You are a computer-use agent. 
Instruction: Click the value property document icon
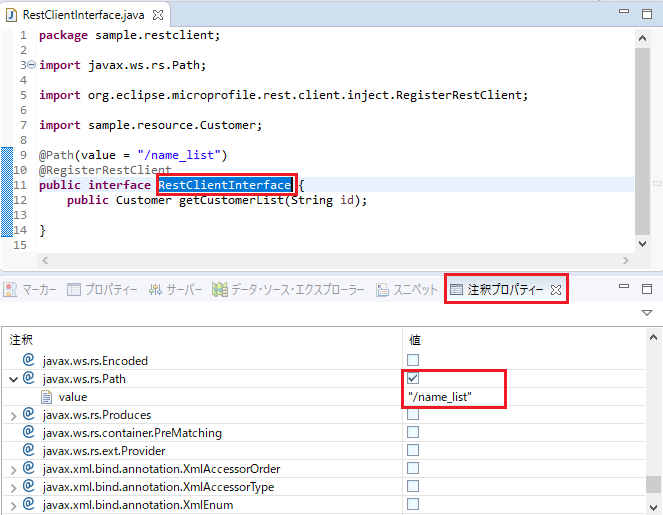click(x=47, y=397)
